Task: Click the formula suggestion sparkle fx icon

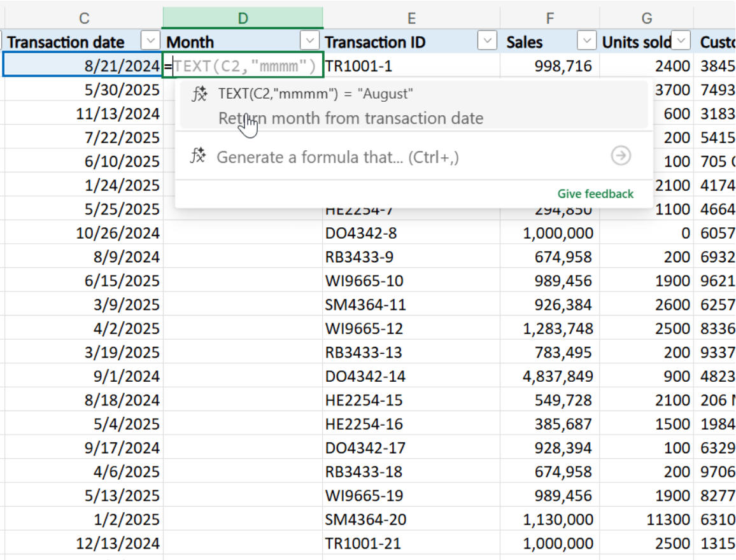Action: coord(199,94)
